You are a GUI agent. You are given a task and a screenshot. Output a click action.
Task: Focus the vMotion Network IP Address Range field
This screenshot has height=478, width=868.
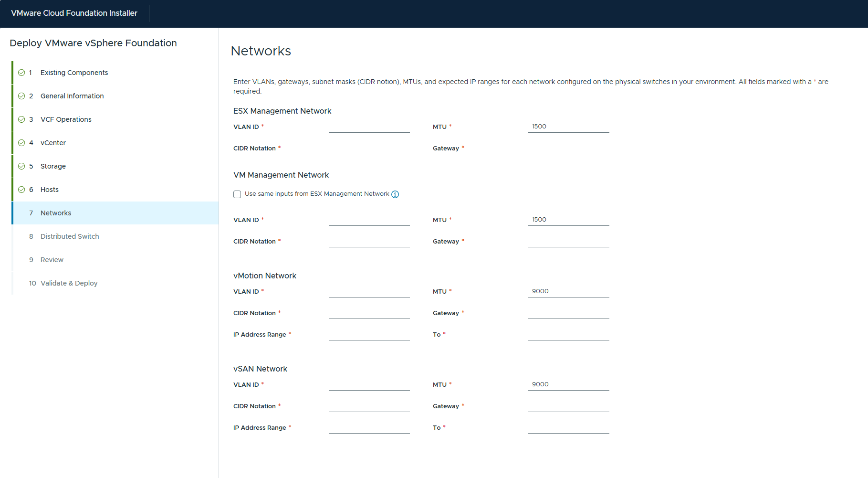[x=369, y=334]
